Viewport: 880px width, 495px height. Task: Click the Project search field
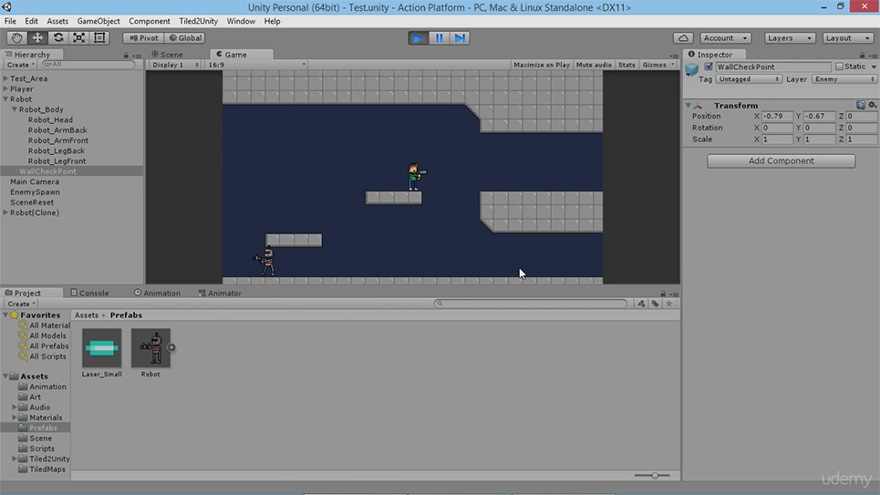coord(530,304)
